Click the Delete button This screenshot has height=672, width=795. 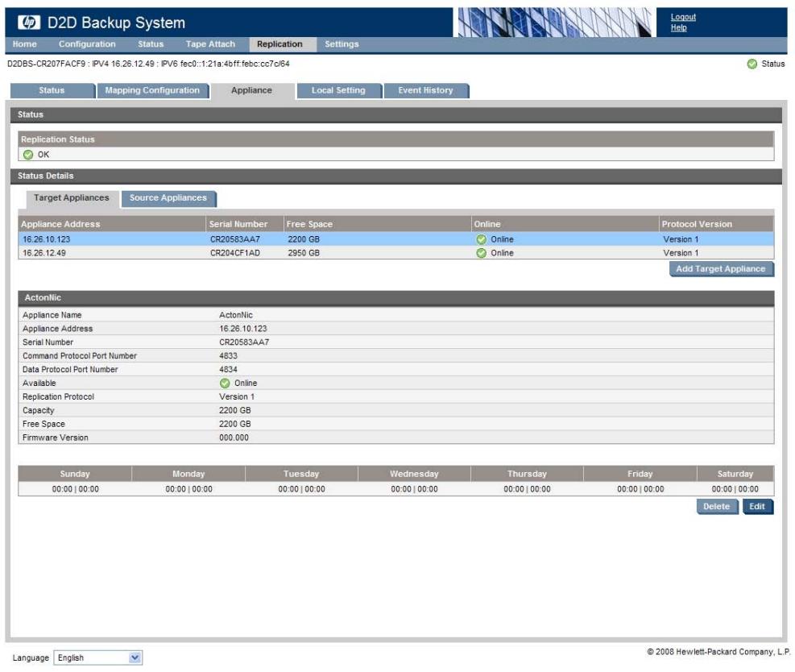point(717,507)
